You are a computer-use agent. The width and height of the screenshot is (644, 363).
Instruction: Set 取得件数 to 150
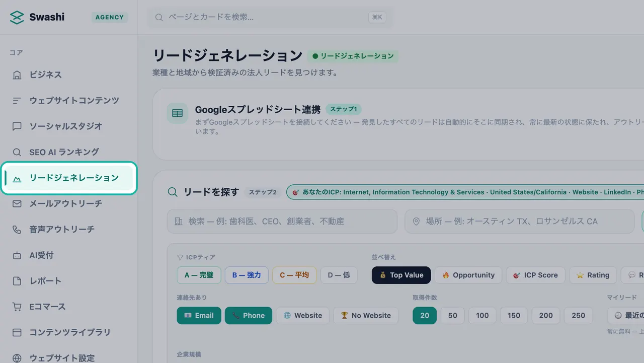pyautogui.click(x=514, y=316)
